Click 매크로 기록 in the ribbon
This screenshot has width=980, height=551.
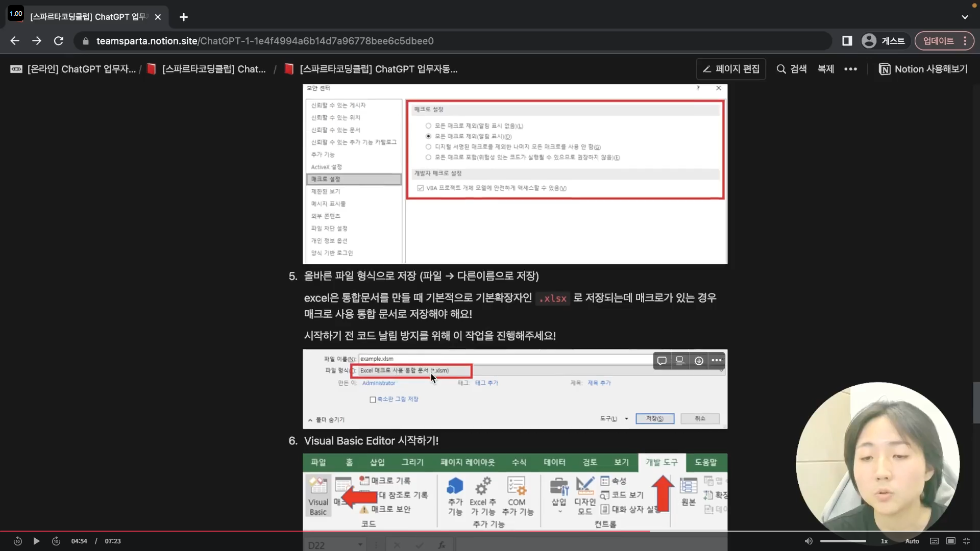click(385, 481)
